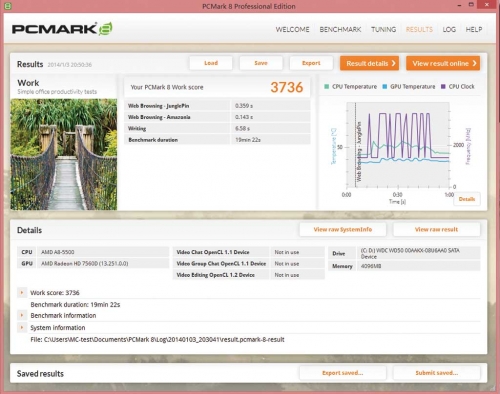
Task: Click the CPU Temperature legend swatch
Action: 327,87
